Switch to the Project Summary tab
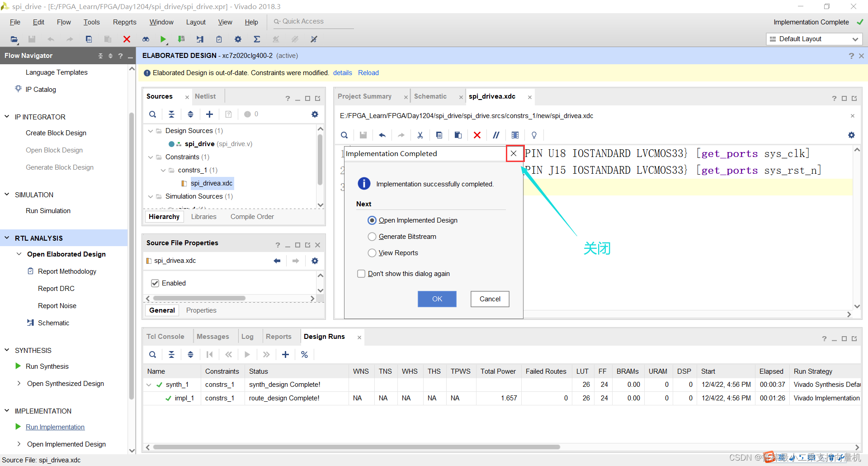 (364, 96)
